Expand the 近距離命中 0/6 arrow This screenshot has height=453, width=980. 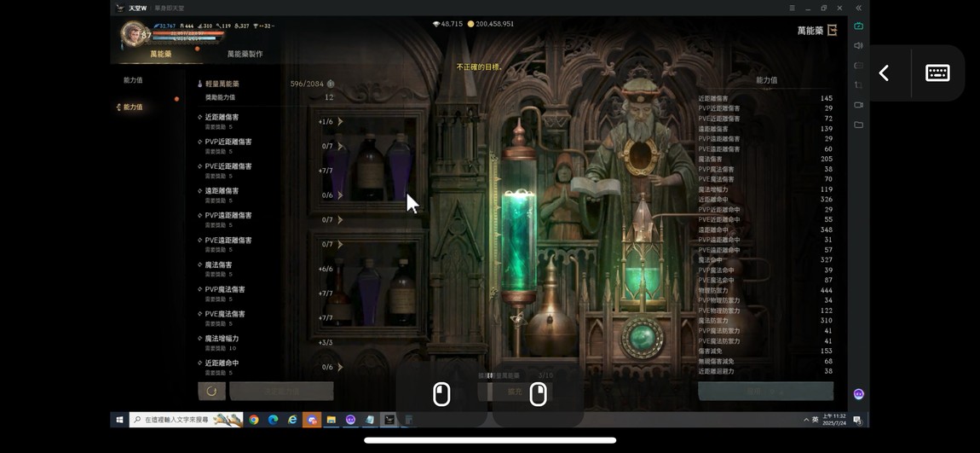click(x=340, y=368)
